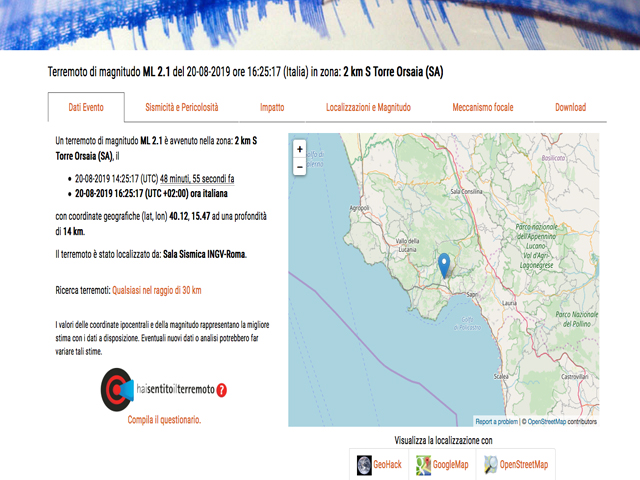
Task: Zoom in on the map
Action: click(300, 149)
